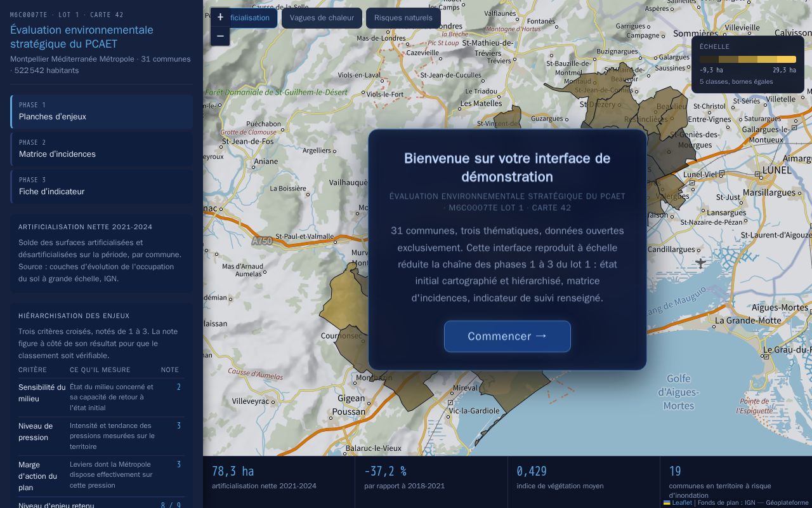The width and height of the screenshot is (812, 508).
Task: Click the Gigean town label on the map
Action: (x=351, y=399)
